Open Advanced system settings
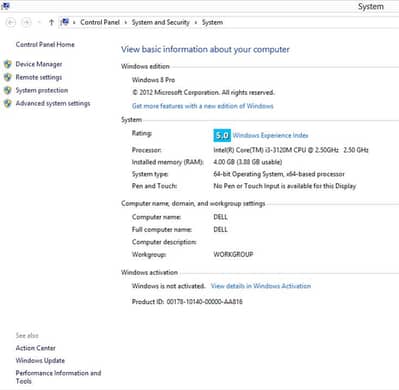This screenshot has width=399, height=390. [53, 103]
